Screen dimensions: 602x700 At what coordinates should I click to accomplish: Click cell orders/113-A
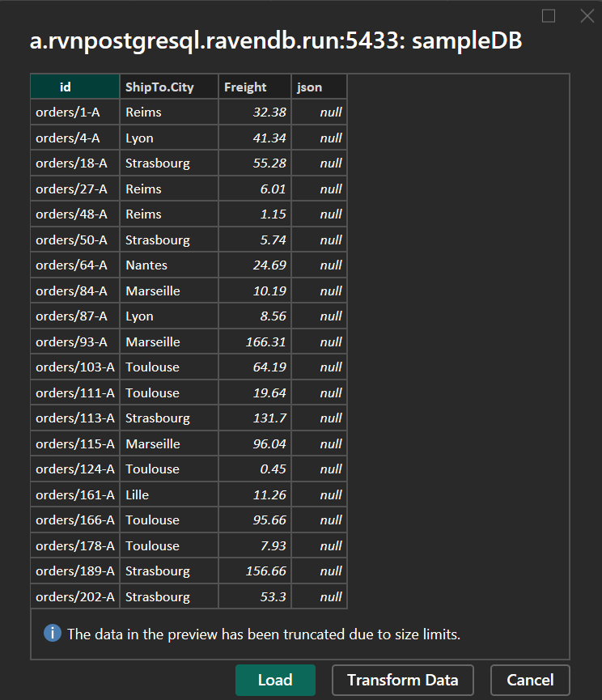[75, 418]
